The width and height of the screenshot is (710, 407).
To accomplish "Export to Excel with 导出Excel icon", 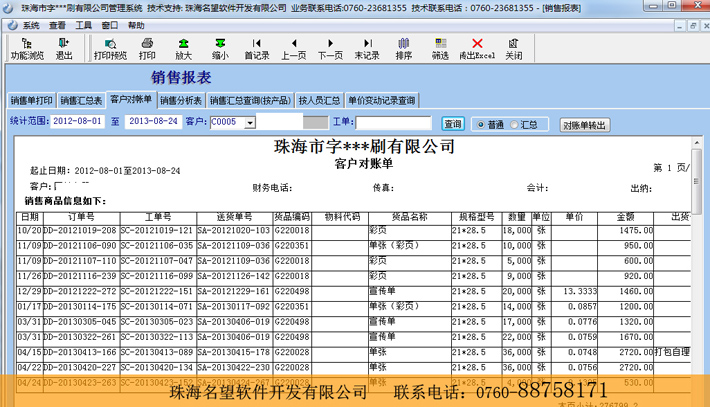I will (x=477, y=49).
